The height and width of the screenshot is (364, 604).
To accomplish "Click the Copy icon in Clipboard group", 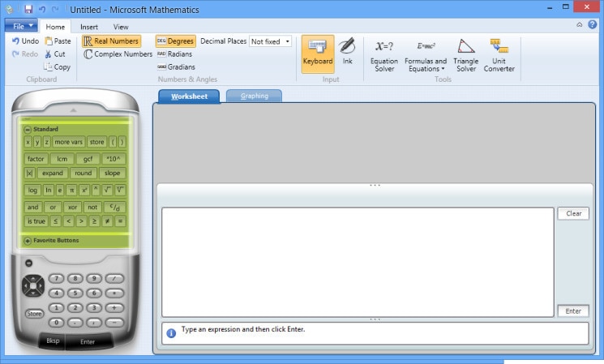I will [48, 66].
